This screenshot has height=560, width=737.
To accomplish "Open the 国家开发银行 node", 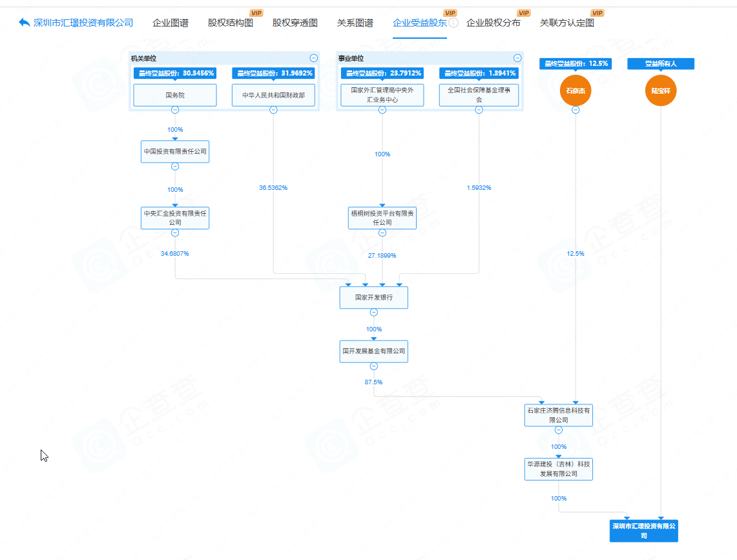I will pos(374,298).
